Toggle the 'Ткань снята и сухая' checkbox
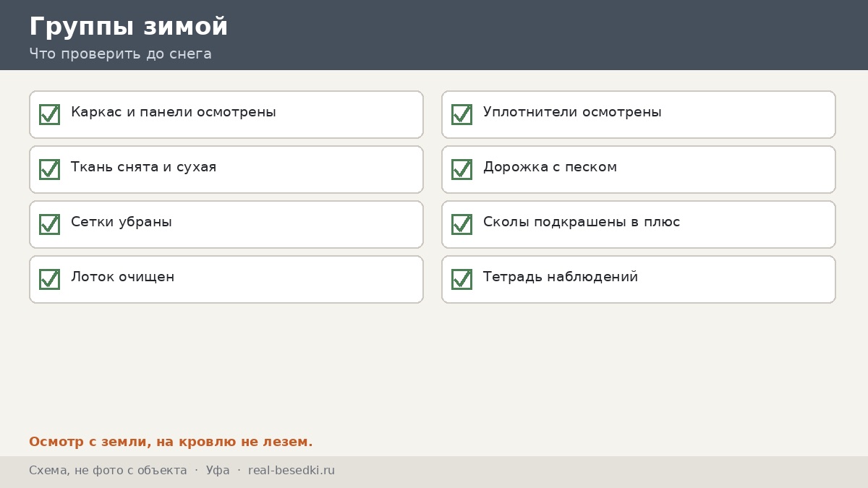 point(49,169)
